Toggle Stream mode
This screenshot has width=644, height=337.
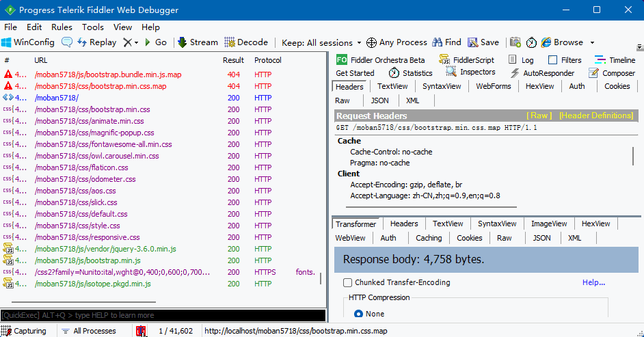click(198, 42)
